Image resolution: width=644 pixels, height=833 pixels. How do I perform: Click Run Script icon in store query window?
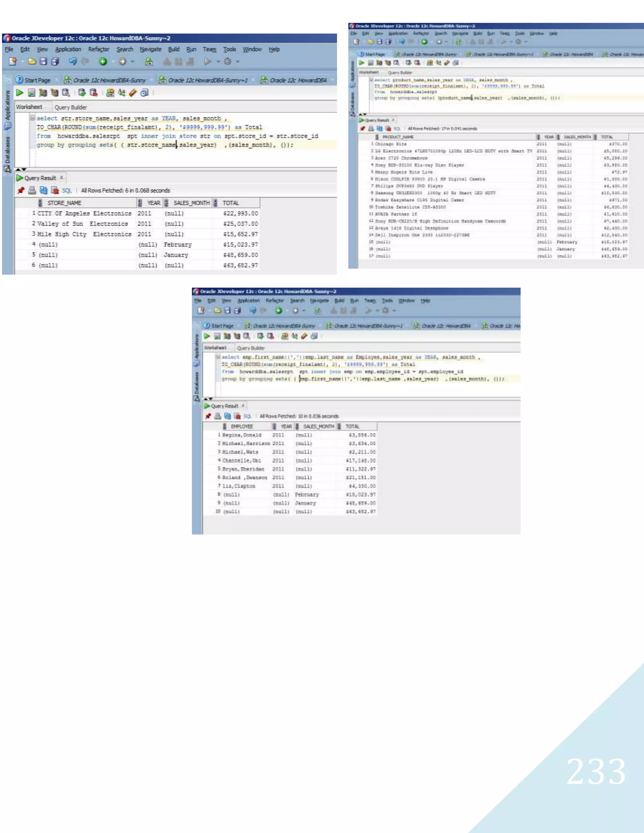[x=32, y=93]
